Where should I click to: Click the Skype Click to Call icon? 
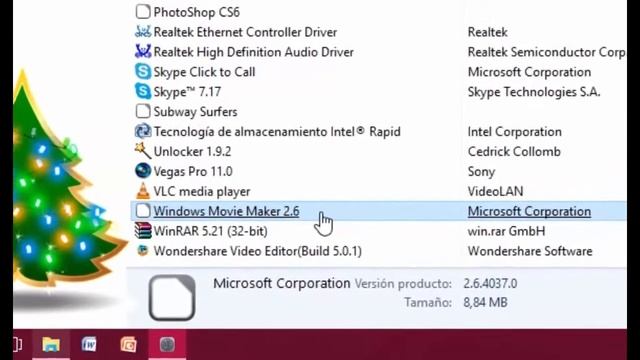coord(143,71)
